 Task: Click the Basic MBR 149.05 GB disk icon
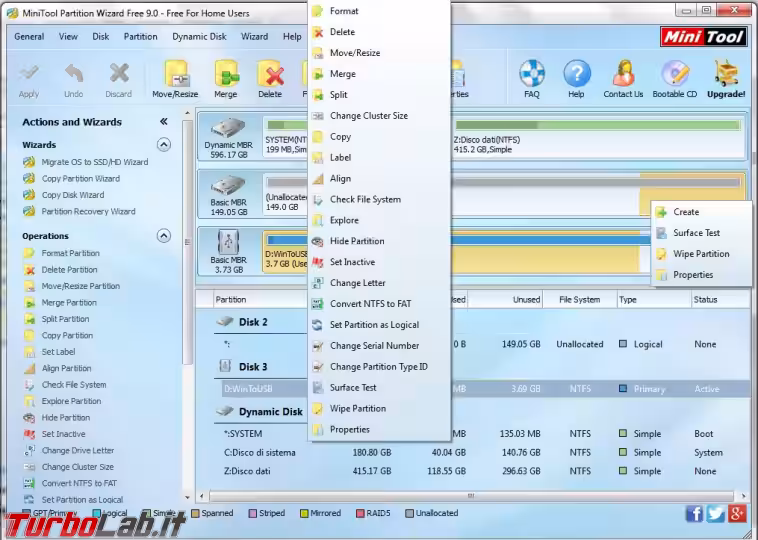(228, 186)
